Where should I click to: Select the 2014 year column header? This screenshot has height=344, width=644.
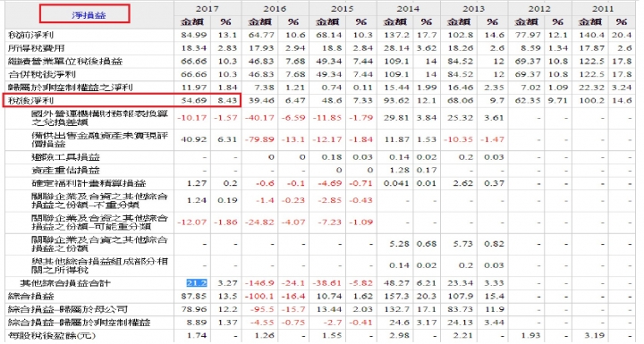(408, 9)
